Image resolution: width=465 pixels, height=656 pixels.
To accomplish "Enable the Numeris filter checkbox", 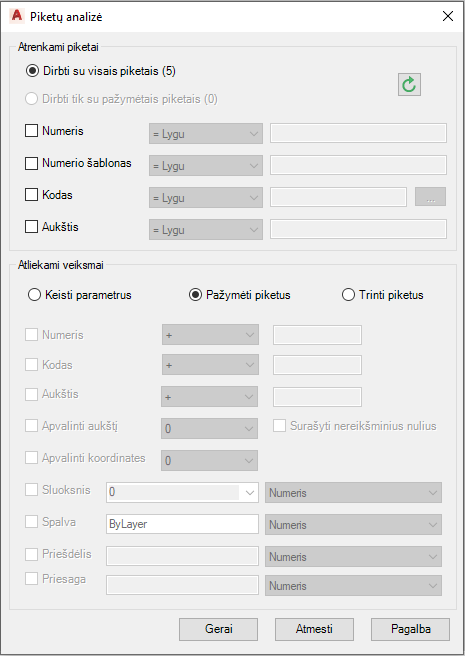I will 31,131.
